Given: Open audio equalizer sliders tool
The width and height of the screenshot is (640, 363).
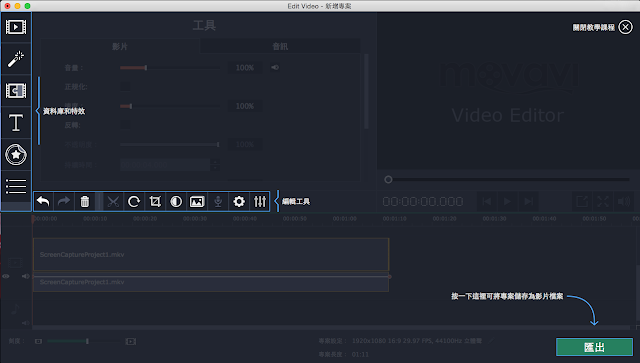Looking at the screenshot, I should (260, 201).
